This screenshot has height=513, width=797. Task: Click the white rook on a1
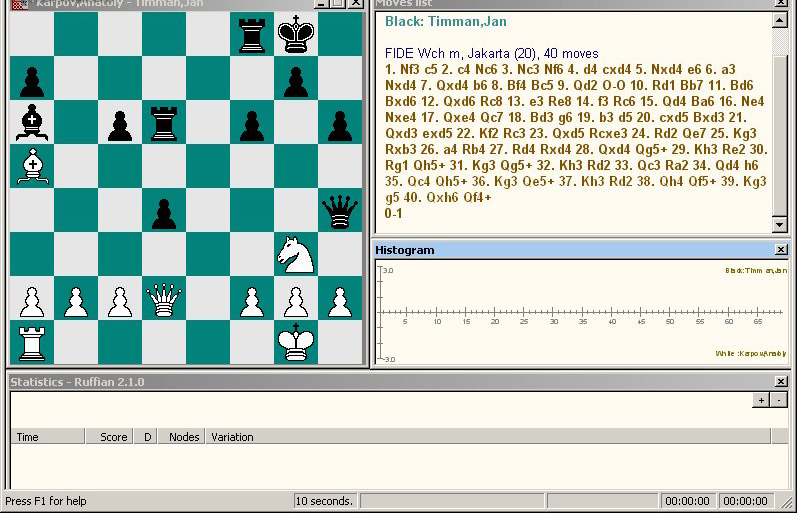pos(31,343)
